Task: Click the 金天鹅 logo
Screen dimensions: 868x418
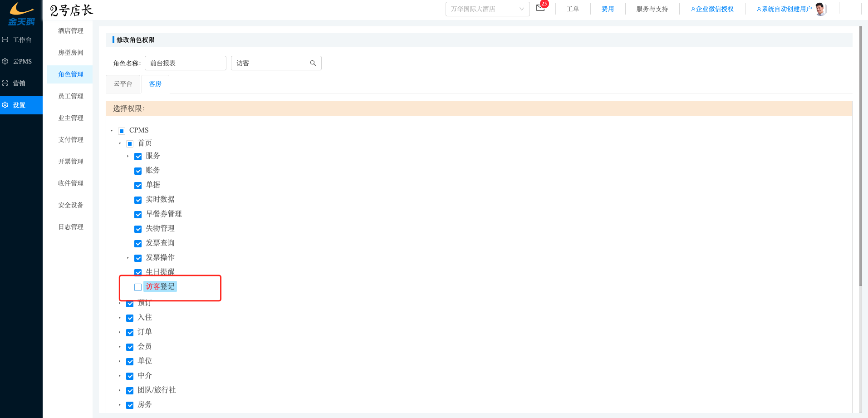Action: point(21,14)
